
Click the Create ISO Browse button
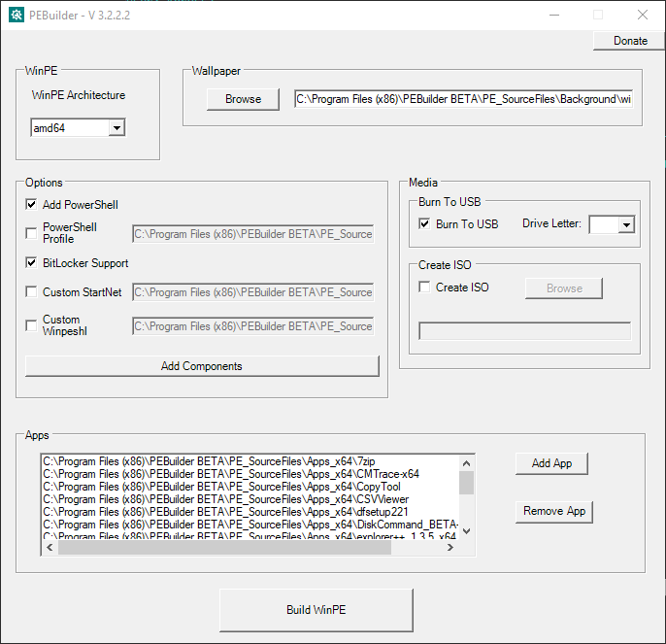click(564, 288)
